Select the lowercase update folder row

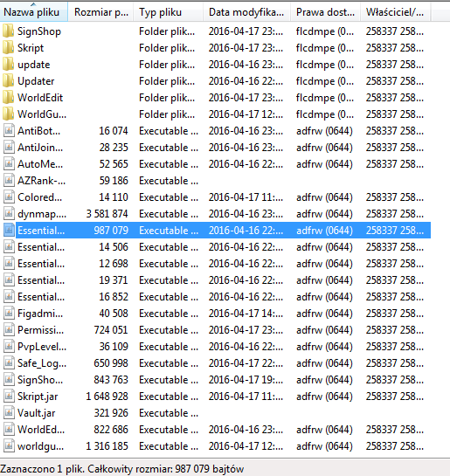(215, 65)
